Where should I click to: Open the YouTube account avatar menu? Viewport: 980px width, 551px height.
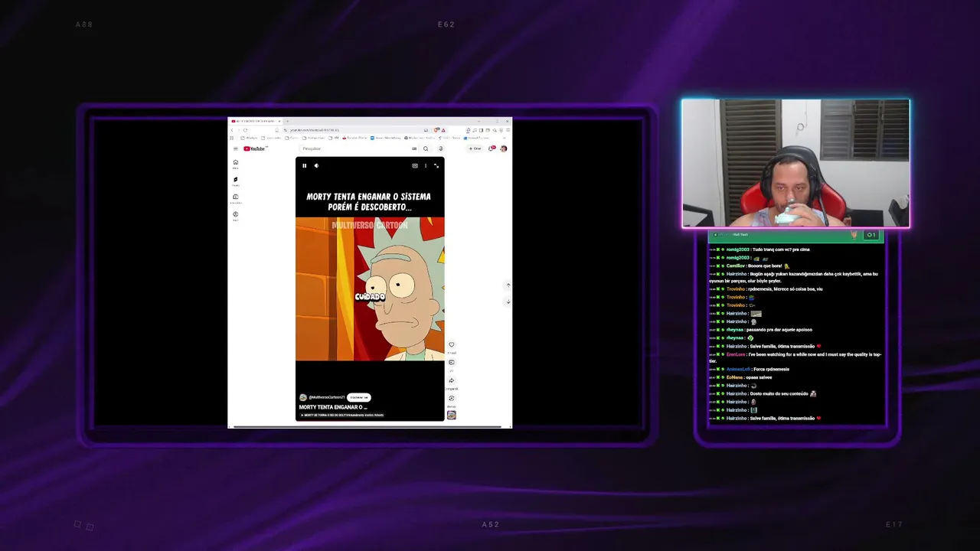pyautogui.click(x=503, y=148)
